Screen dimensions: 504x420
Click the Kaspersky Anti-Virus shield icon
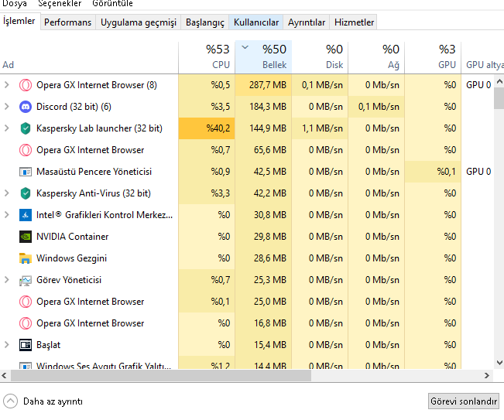pos(26,193)
